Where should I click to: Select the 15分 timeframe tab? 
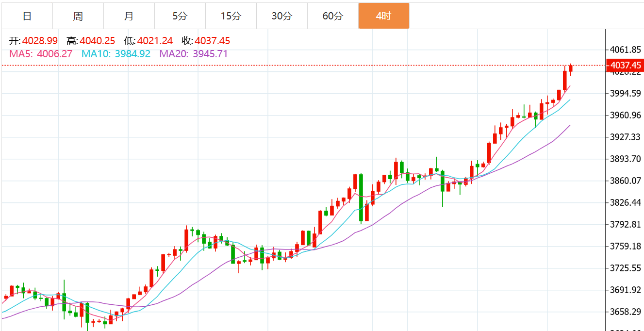pyautogui.click(x=231, y=16)
